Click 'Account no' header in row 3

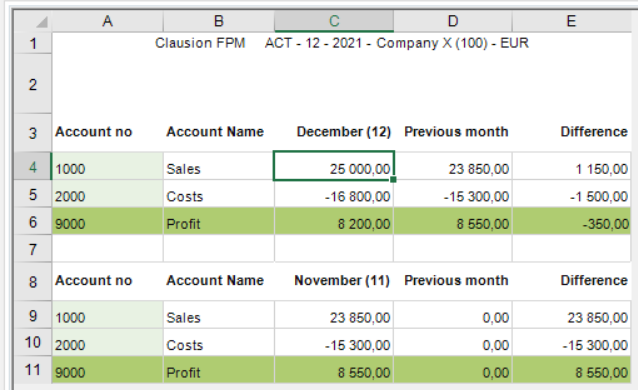point(94,131)
